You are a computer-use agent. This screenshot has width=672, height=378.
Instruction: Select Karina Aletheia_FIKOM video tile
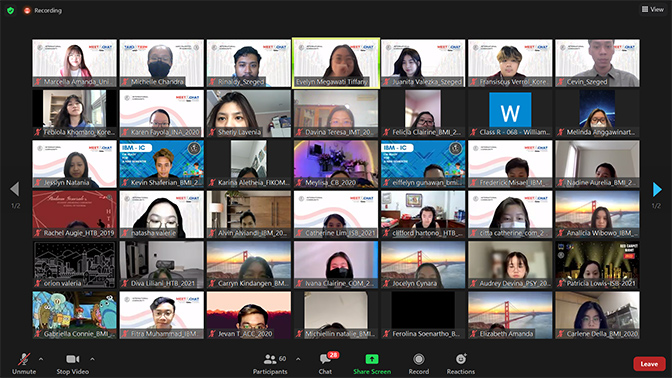click(249, 164)
